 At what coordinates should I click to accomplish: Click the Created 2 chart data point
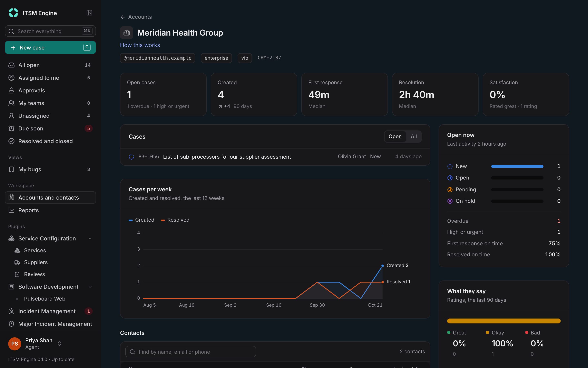pos(382,266)
